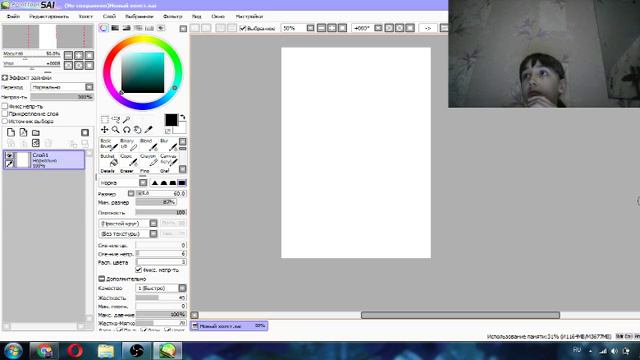Enable the Прикрепление слоя checkbox

[x=5, y=113]
